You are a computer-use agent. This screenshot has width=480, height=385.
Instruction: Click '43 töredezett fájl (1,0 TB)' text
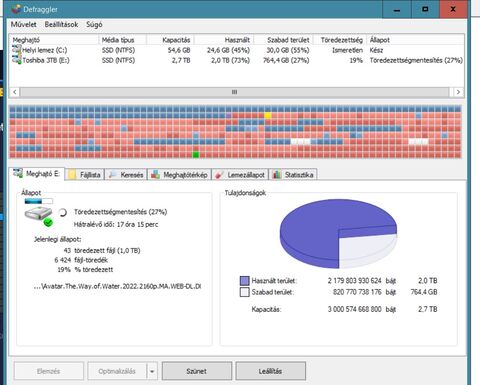pos(102,250)
